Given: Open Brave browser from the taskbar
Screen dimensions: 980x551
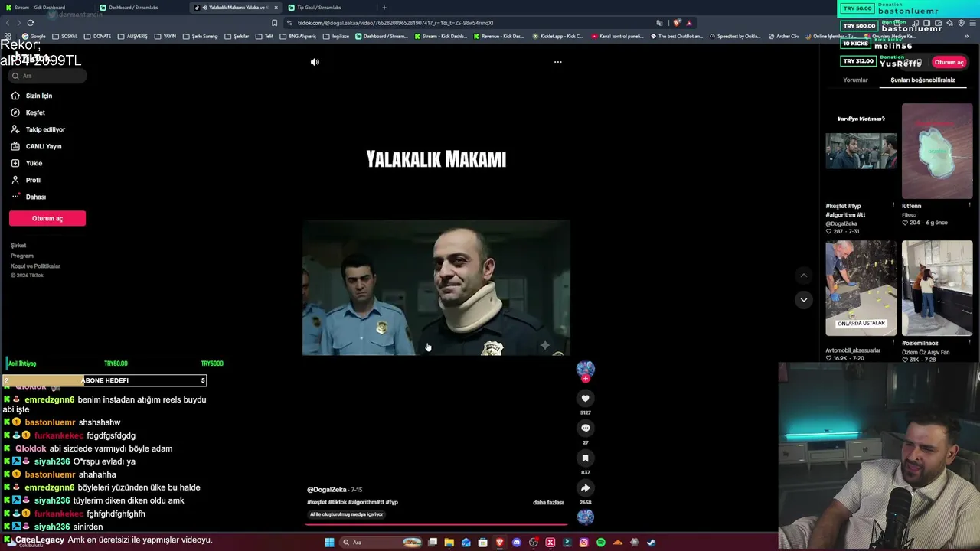Looking at the screenshot, I should (x=500, y=543).
